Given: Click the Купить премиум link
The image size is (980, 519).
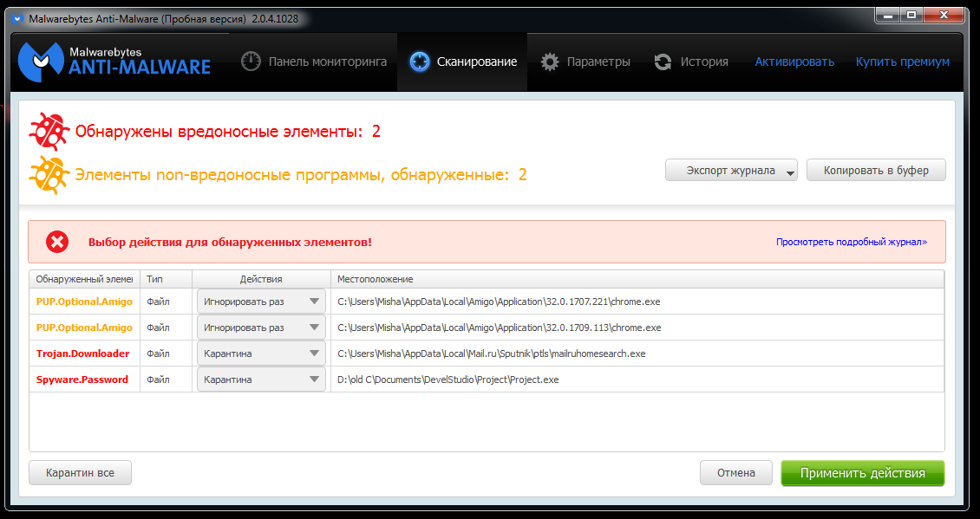Looking at the screenshot, I should tap(902, 62).
